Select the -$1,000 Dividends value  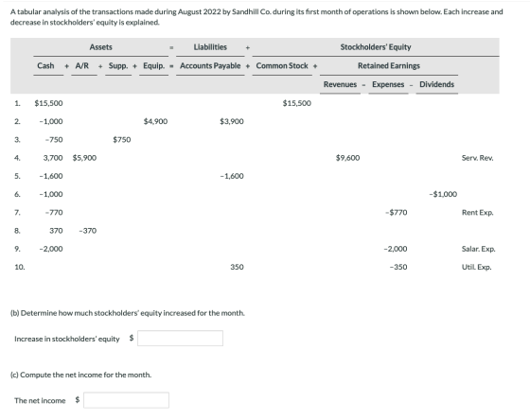pos(443,194)
